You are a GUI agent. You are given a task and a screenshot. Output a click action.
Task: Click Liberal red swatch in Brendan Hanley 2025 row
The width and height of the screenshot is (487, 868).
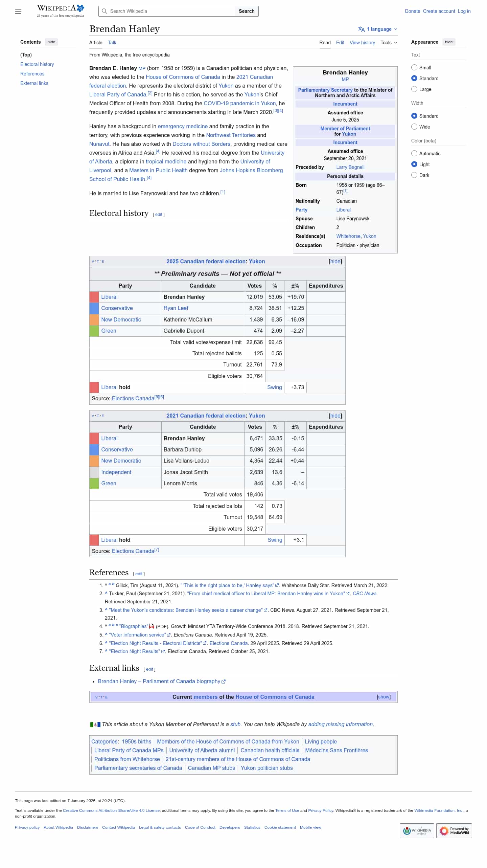(94, 297)
